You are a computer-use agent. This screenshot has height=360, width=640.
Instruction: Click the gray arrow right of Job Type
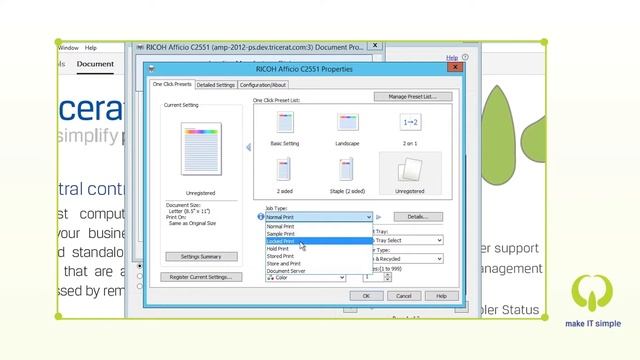(379, 217)
